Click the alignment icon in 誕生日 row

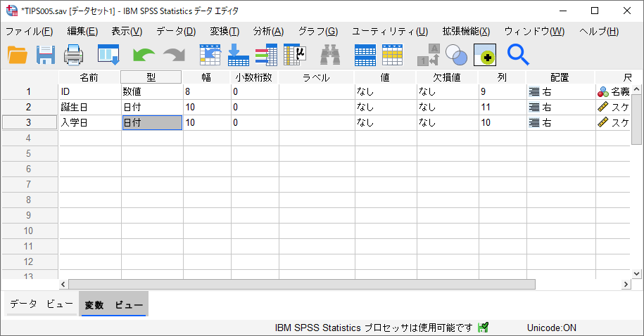click(x=534, y=107)
